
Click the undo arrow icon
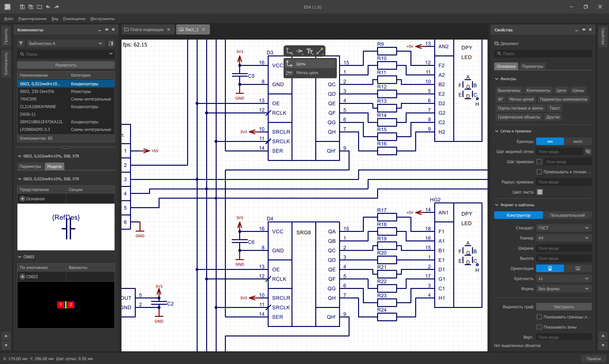pos(48,7)
